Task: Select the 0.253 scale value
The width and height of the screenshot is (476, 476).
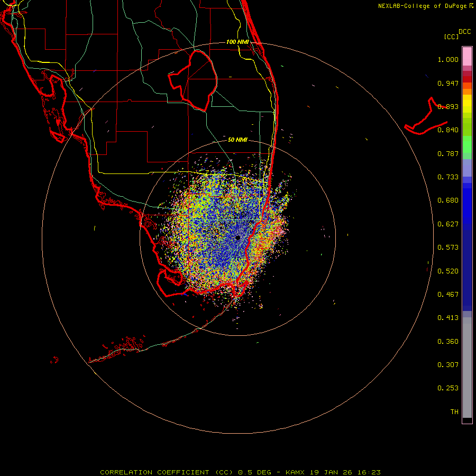Action: 448,388
